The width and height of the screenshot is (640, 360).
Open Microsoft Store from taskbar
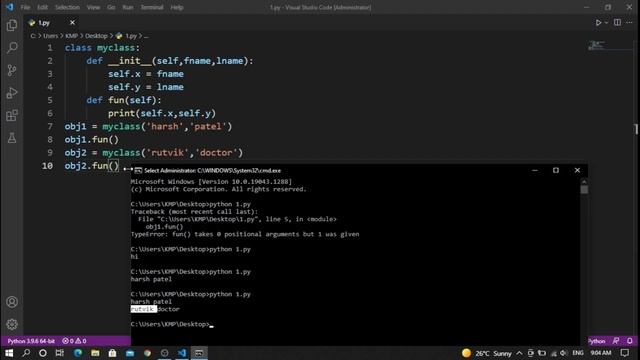click(x=112, y=353)
